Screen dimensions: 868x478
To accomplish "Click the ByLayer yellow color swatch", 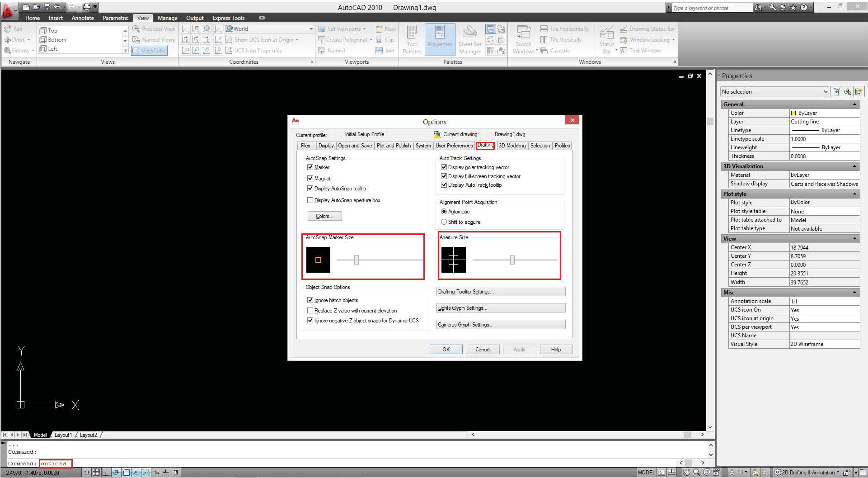I will pos(793,113).
